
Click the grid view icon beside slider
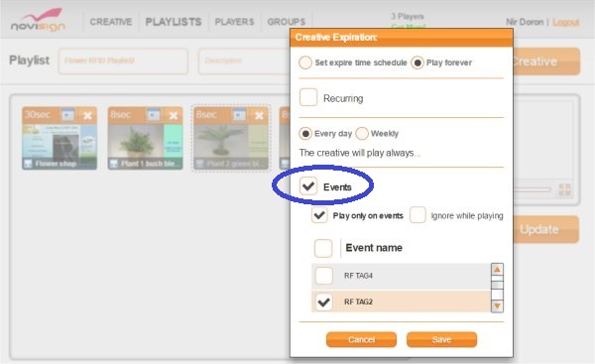pos(564,189)
